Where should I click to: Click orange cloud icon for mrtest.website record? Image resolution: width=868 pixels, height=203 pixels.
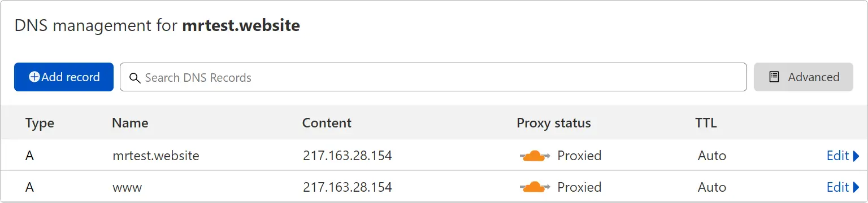coord(535,156)
